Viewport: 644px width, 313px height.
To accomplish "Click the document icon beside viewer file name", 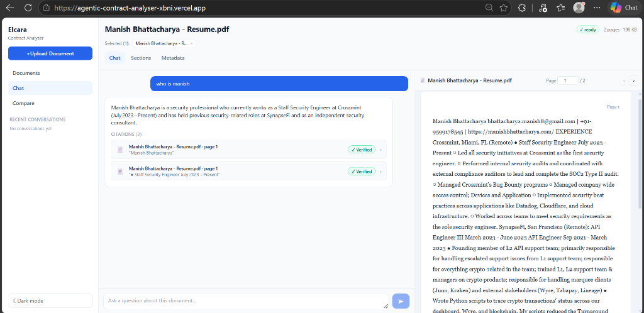I will [x=423, y=81].
